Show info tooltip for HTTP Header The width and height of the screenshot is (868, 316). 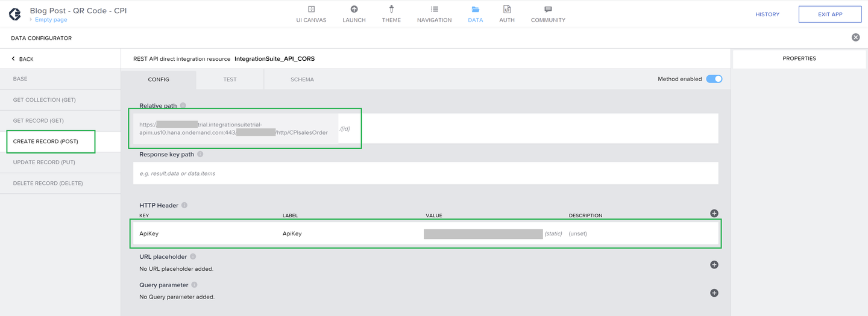click(184, 205)
